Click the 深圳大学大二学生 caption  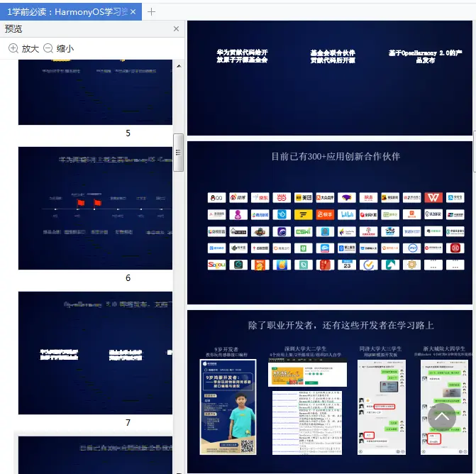305,349
